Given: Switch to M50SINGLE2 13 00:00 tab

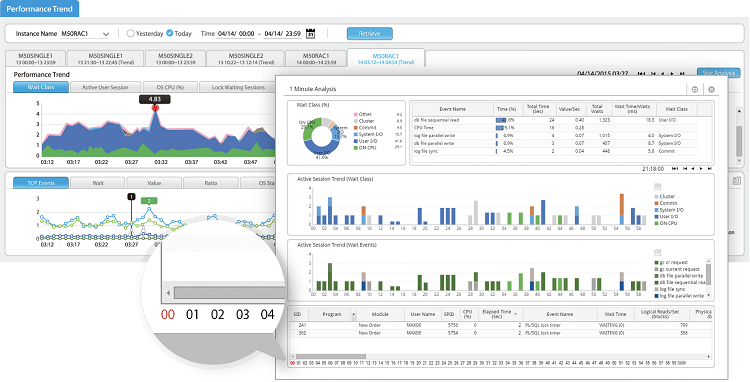Looking at the screenshot, I should 176,58.
